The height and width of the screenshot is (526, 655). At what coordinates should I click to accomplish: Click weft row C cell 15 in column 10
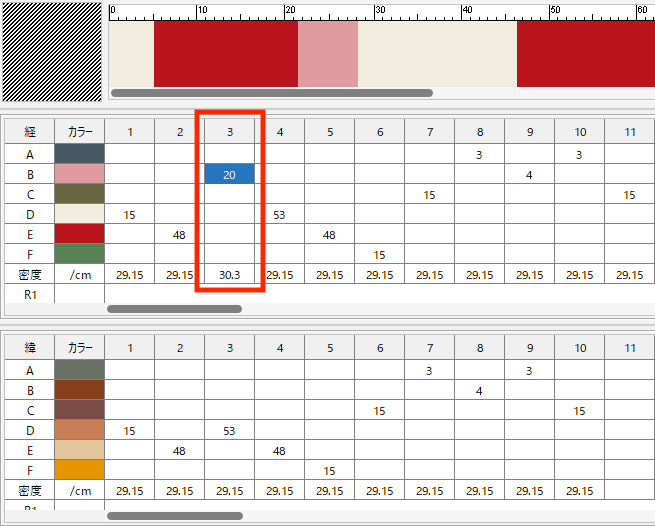tap(579, 410)
